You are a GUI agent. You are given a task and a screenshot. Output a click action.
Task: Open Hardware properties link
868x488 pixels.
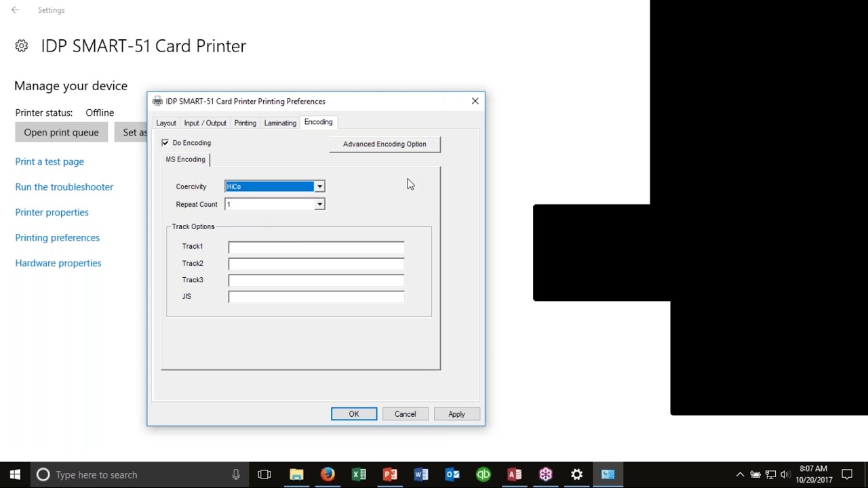point(58,263)
